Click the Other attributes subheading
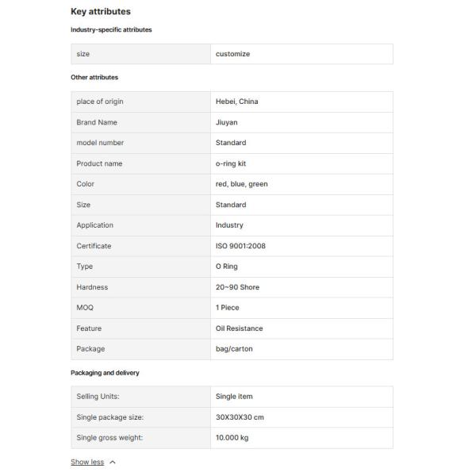476x476 pixels. pyautogui.click(x=94, y=78)
